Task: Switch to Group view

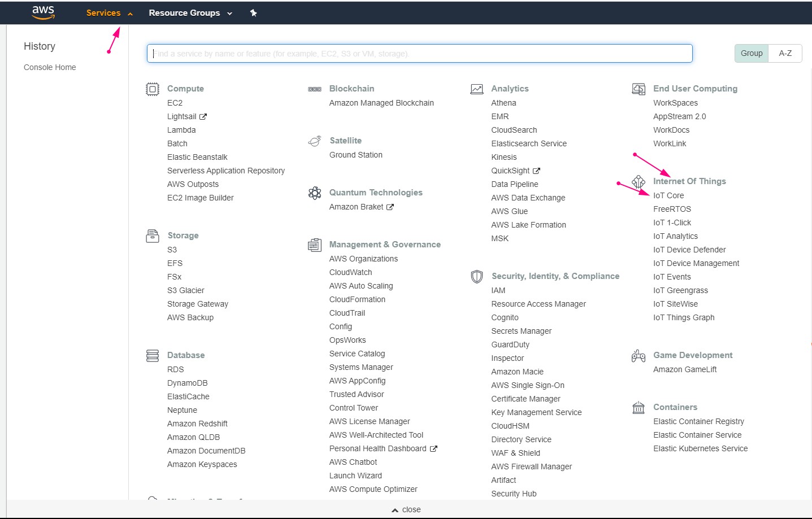Action: pyautogui.click(x=752, y=53)
